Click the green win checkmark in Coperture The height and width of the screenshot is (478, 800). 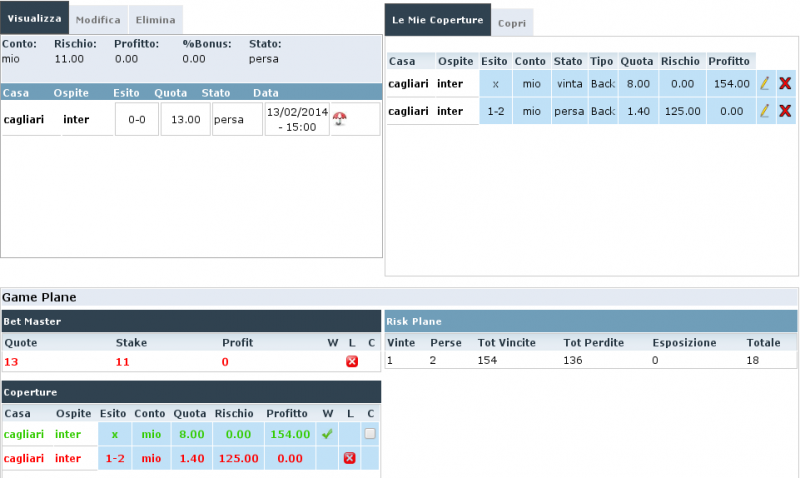click(328, 434)
